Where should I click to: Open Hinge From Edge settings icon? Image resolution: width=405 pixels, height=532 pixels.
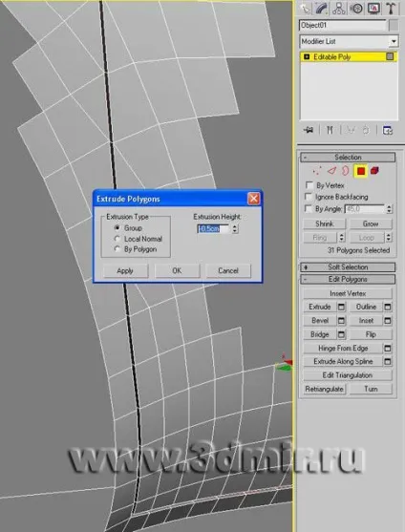[x=388, y=348]
